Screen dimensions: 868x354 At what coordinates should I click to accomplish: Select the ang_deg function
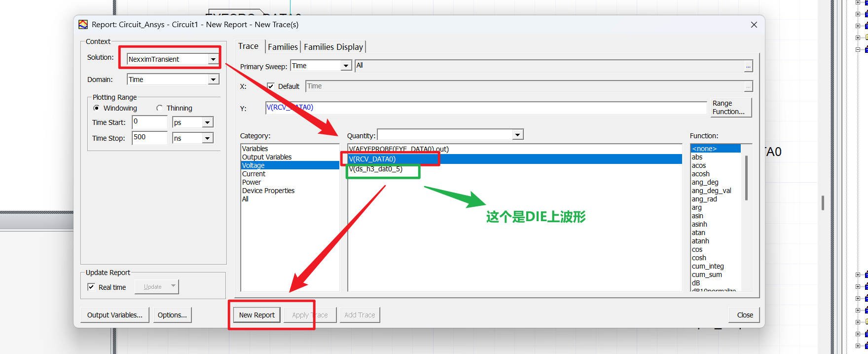tap(715, 182)
